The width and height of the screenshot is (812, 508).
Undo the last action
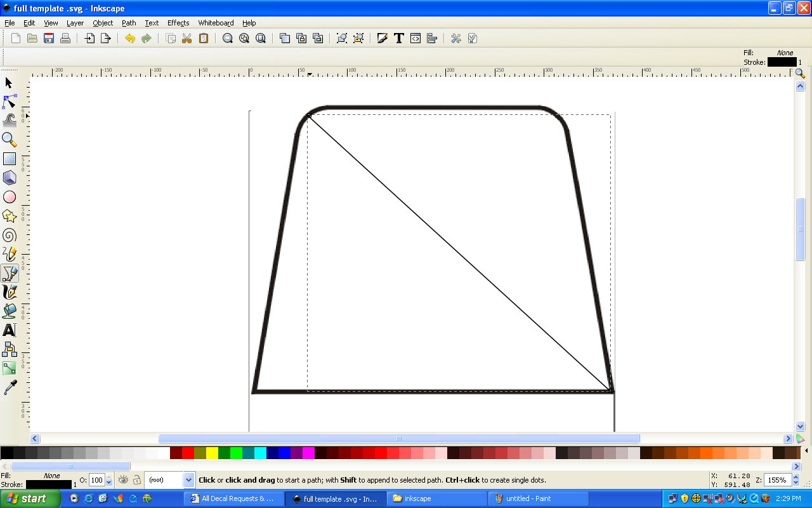pyautogui.click(x=130, y=38)
